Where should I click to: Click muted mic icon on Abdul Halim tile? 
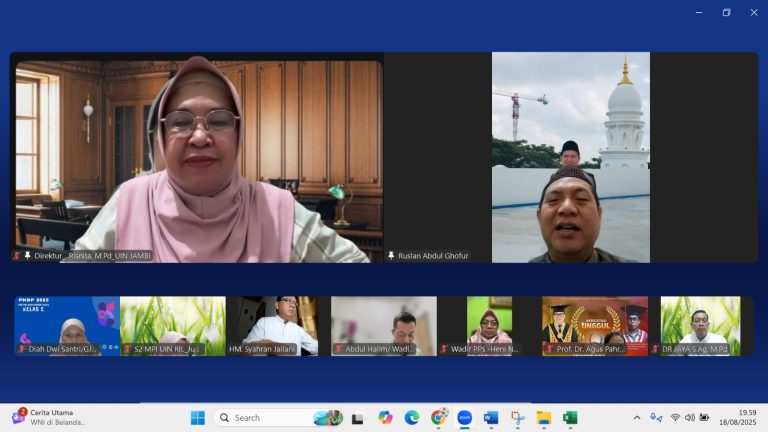pyautogui.click(x=338, y=349)
